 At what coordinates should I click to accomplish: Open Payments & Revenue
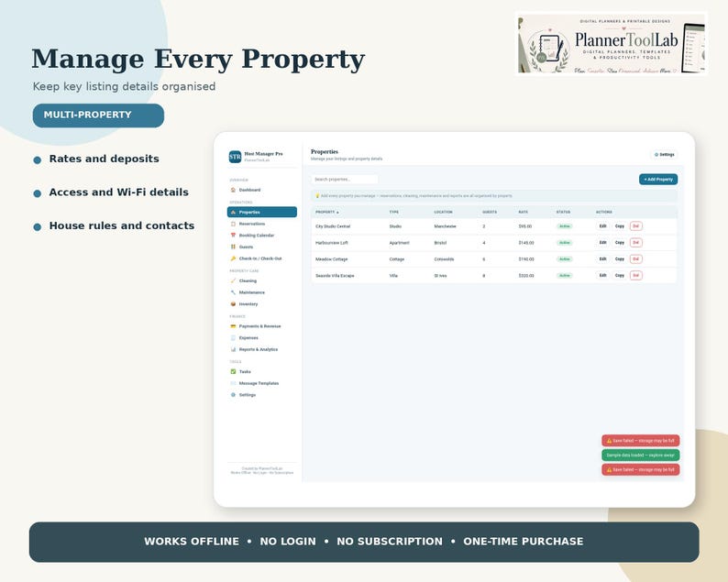[x=262, y=326]
